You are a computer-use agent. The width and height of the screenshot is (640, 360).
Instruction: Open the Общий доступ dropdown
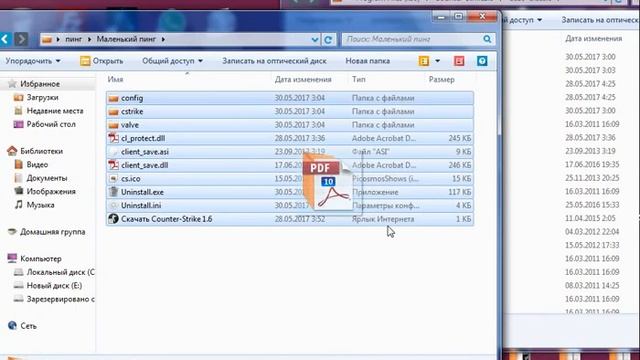click(172, 61)
